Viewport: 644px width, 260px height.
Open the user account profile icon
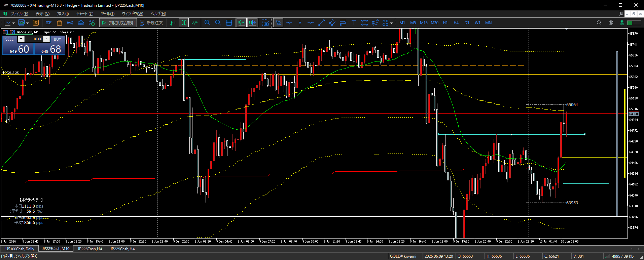pyautogui.click(x=611, y=23)
